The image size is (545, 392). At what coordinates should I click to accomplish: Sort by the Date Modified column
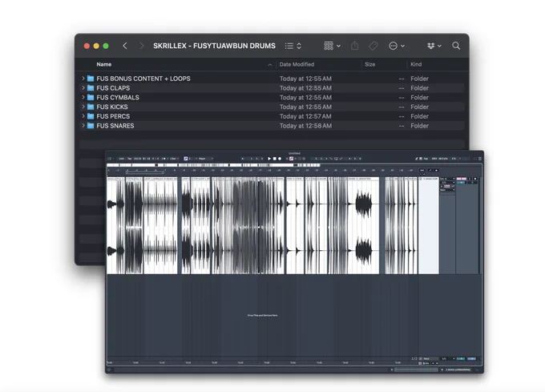[297, 64]
